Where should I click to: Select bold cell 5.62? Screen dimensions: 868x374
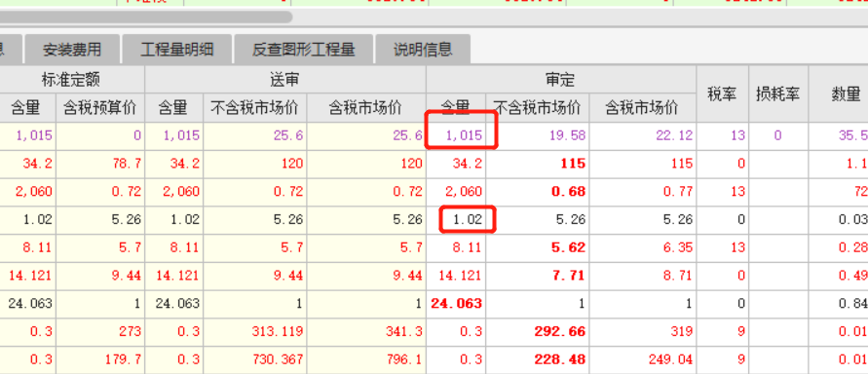point(537,247)
